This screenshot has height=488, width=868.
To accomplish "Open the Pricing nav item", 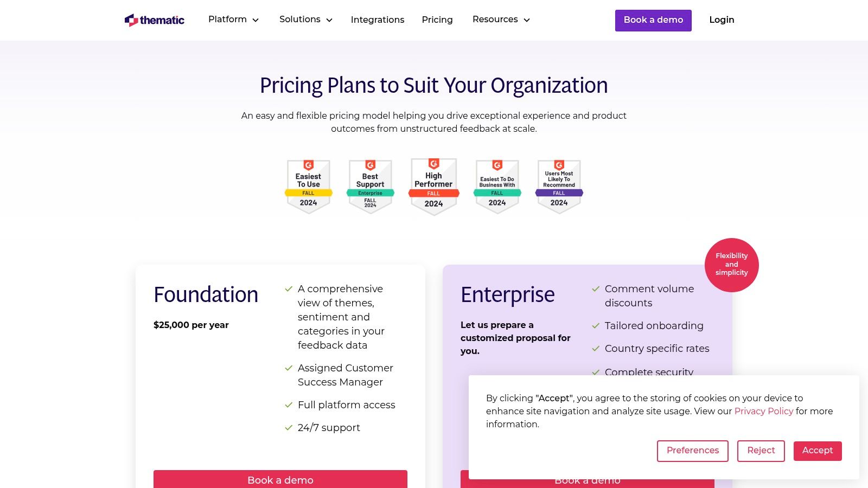I will 437,20.
